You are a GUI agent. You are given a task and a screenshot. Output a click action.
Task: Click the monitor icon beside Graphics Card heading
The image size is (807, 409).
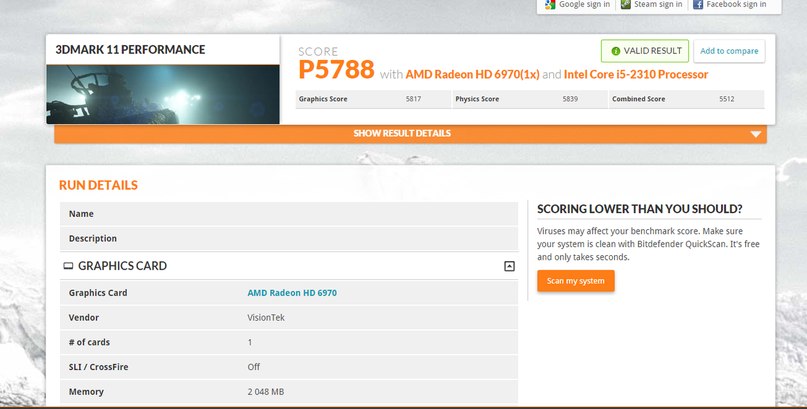[x=68, y=266]
